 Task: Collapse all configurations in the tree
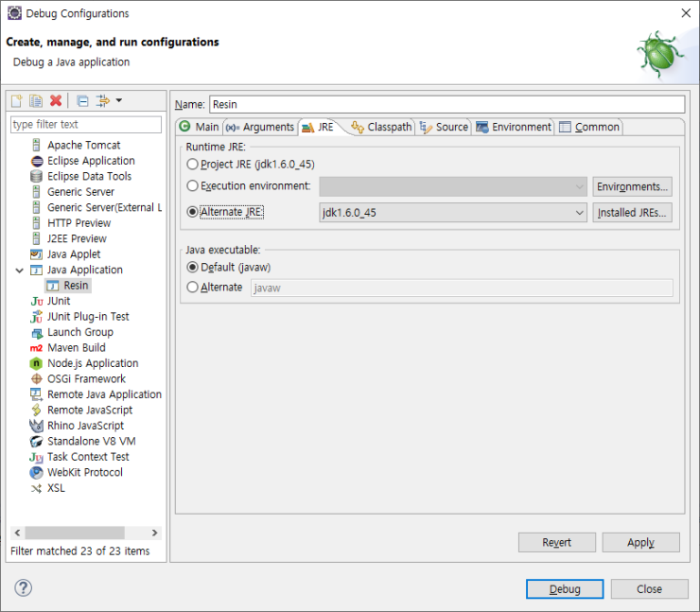(x=82, y=101)
